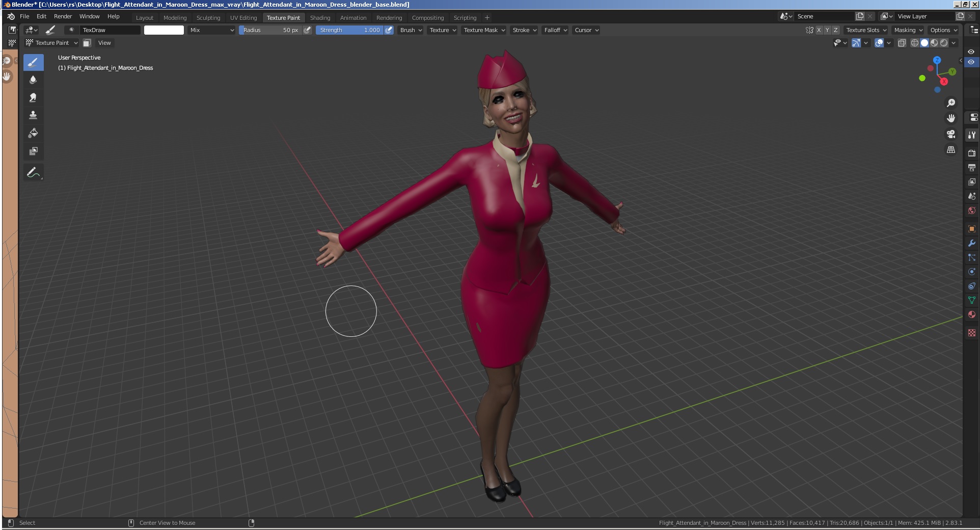Select the Draw brush tool
980x530 pixels.
[33, 62]
